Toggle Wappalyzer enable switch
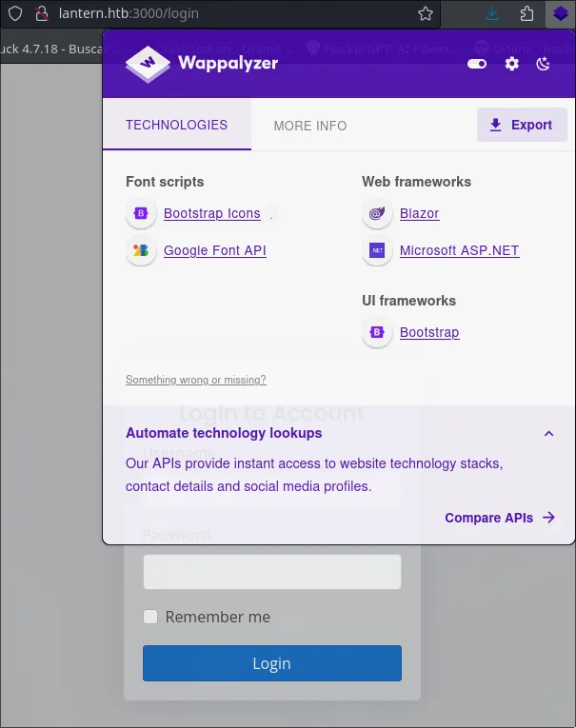576x728 pixels. 477,64
